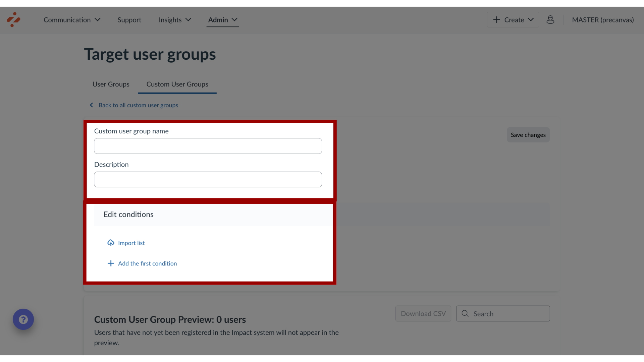
Task: Click the Create button plus icon
Action: point(496,19)
